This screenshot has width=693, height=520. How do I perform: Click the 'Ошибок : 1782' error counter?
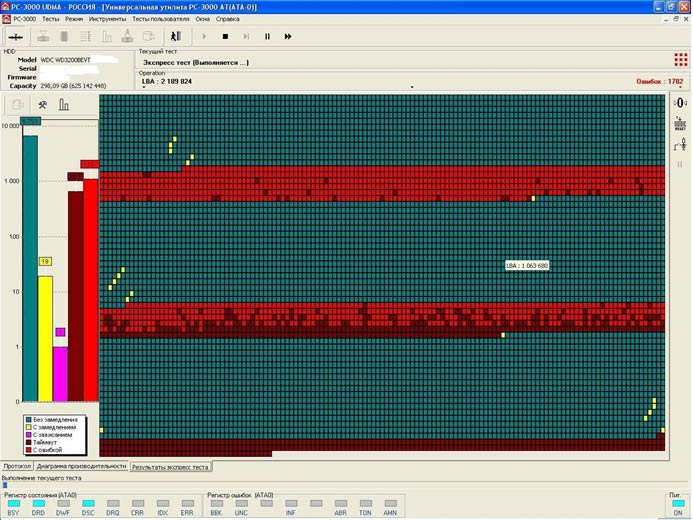[659, 81]
